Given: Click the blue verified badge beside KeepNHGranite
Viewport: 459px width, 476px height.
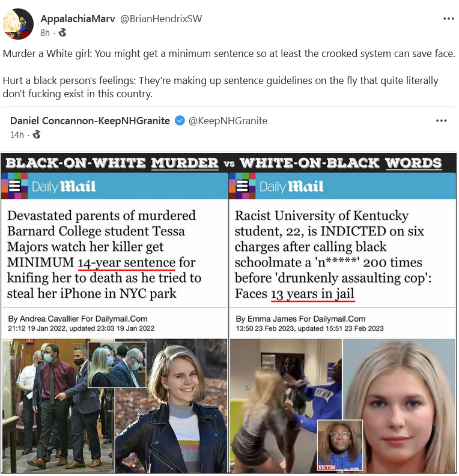Looking at the screenshot, I should [180, 121].
